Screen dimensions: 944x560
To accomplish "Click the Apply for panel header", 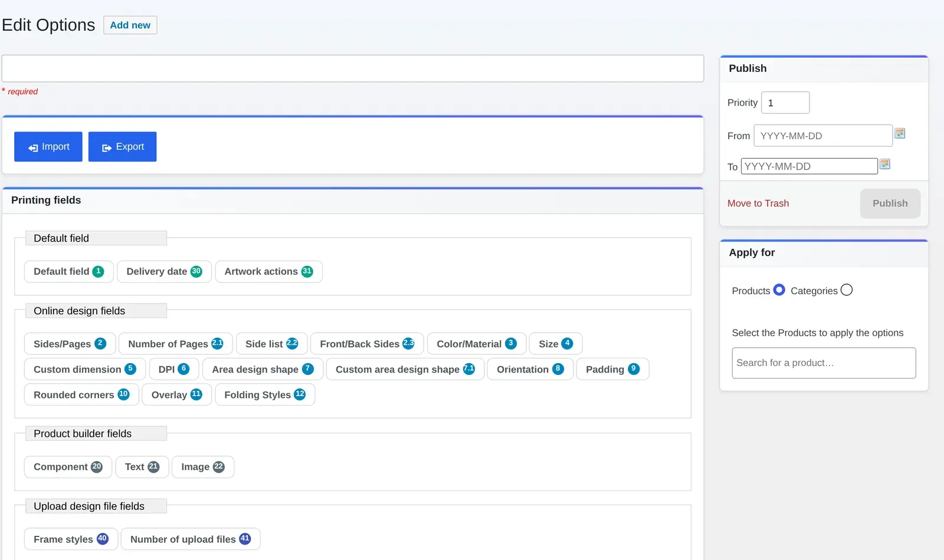I will 824,253.
